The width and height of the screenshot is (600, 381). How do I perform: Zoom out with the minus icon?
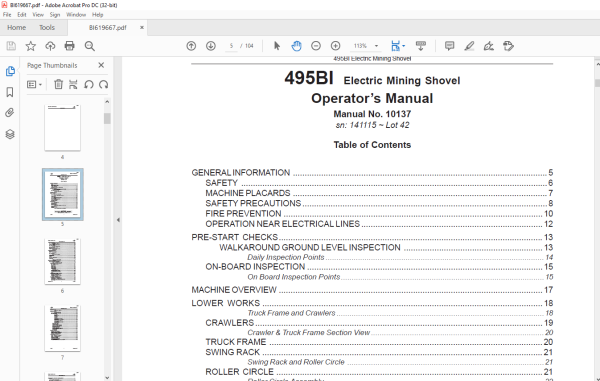coord(316,46)
